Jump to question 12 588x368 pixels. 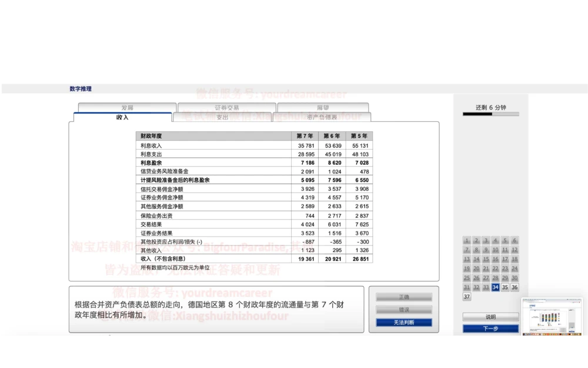514,250
